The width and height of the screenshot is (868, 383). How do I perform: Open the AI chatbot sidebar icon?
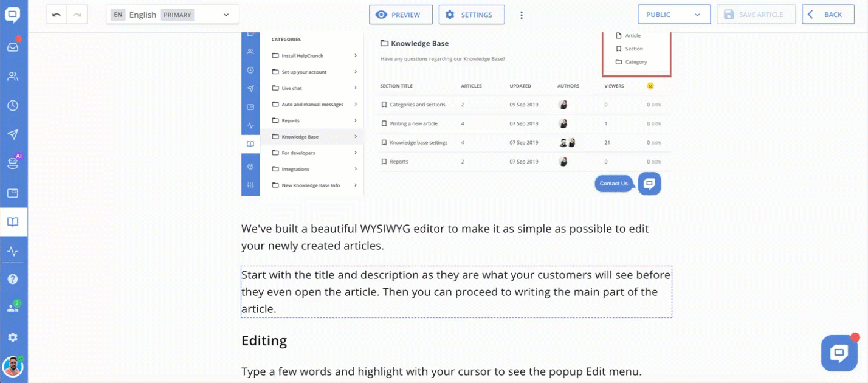click(13, 162)
